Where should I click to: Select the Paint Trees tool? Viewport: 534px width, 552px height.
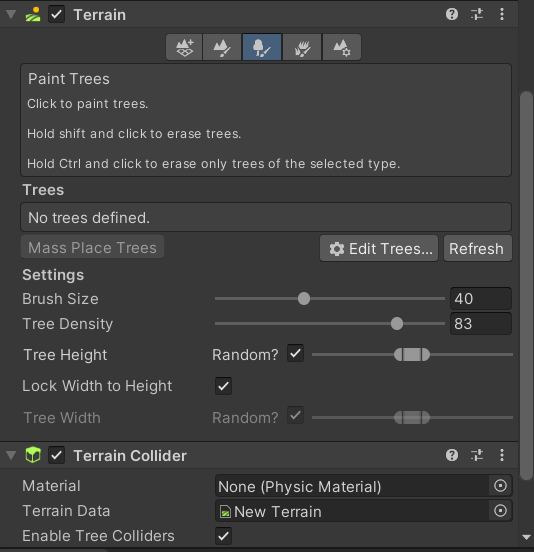tap(262, 47)
